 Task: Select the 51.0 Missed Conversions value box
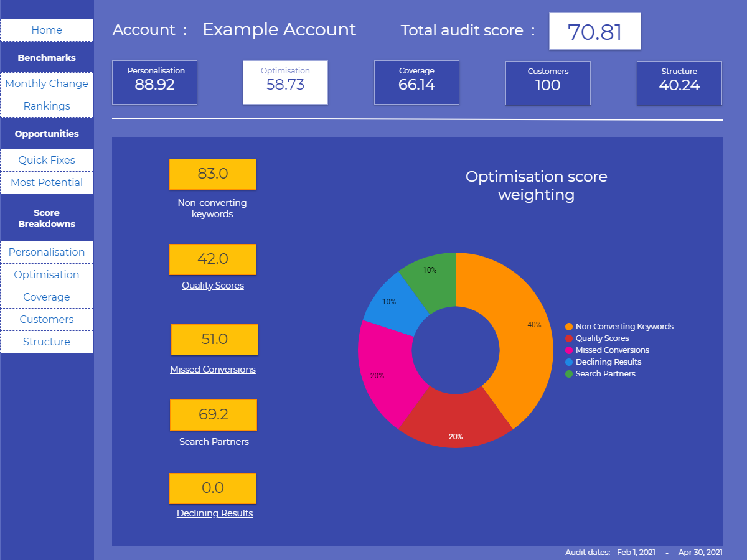tap(215, 340)
